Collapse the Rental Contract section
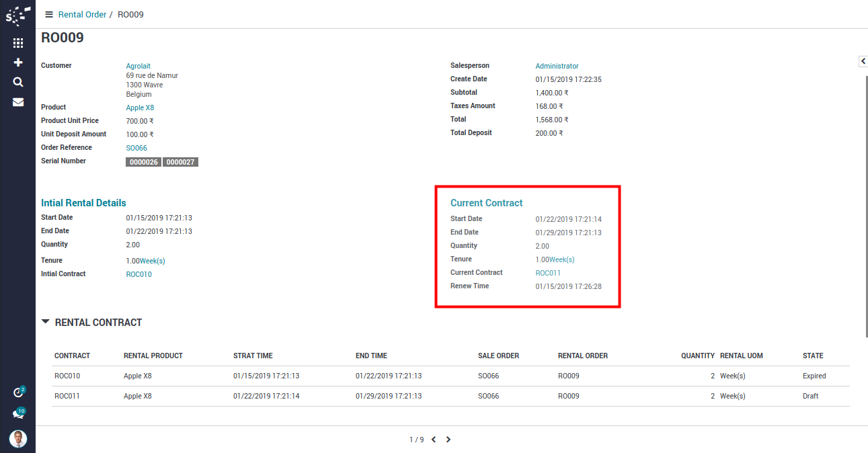868x453 pixels. pos(46,322)
